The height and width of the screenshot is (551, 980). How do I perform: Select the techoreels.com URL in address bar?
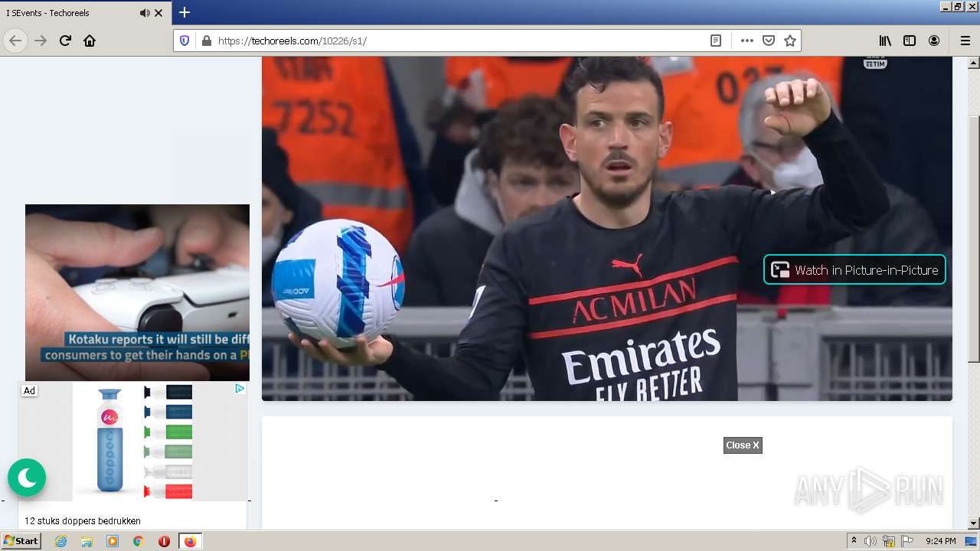(292, 41)
